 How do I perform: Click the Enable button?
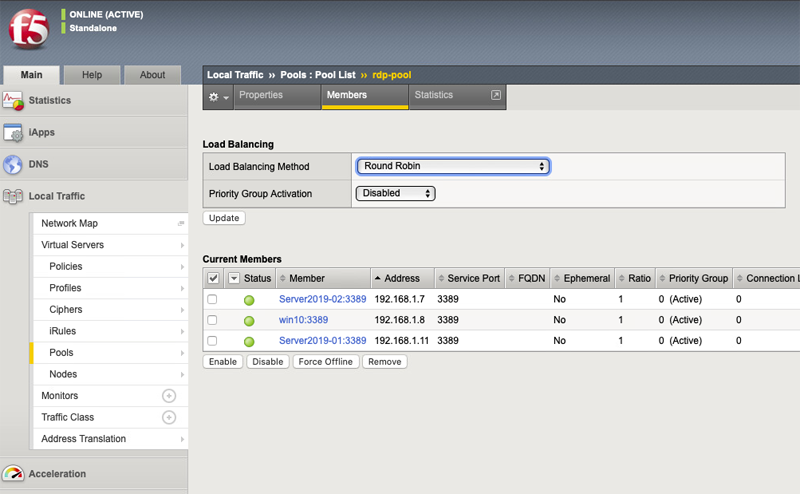223,362
